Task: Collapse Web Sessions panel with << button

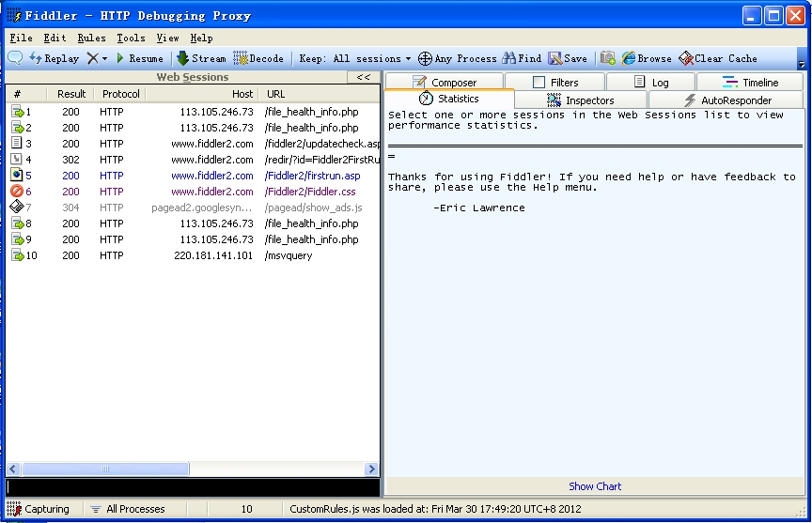Action: (364, 77)
